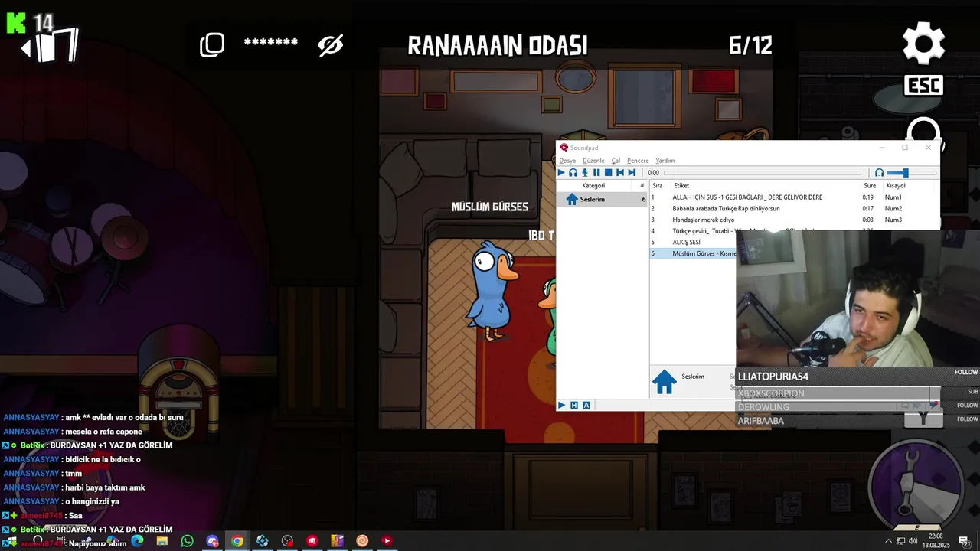Click the 0:17 duration cell
The height and width of the screenshot is (551, 980).
[x=867, y=209]
